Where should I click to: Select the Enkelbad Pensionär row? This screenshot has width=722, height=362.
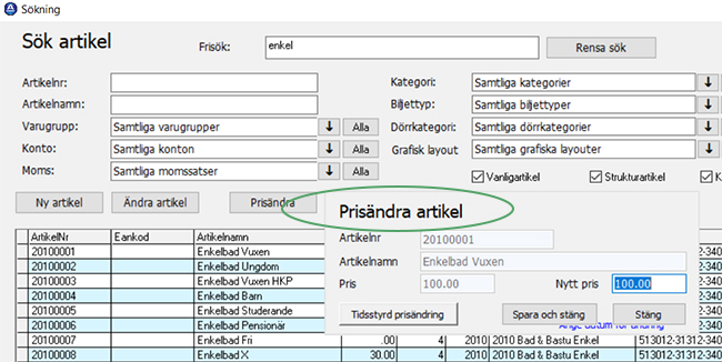[x=170, y=325]
